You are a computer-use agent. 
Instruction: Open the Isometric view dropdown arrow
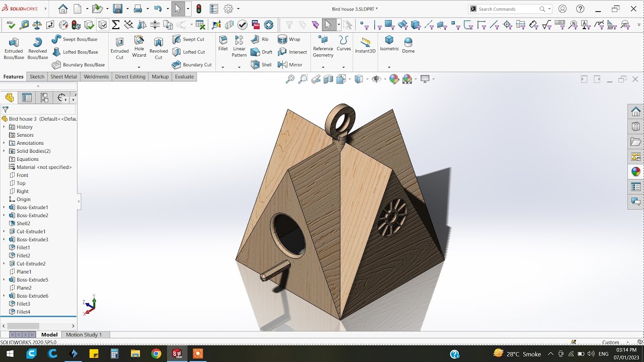tap(389, 67)
